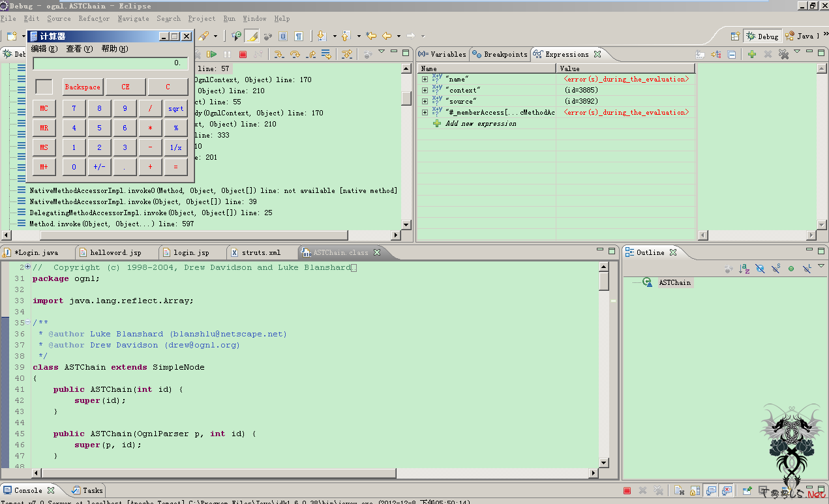Open the Run menu
Viewport: 829px width, 504px height.
click(229, 19)
